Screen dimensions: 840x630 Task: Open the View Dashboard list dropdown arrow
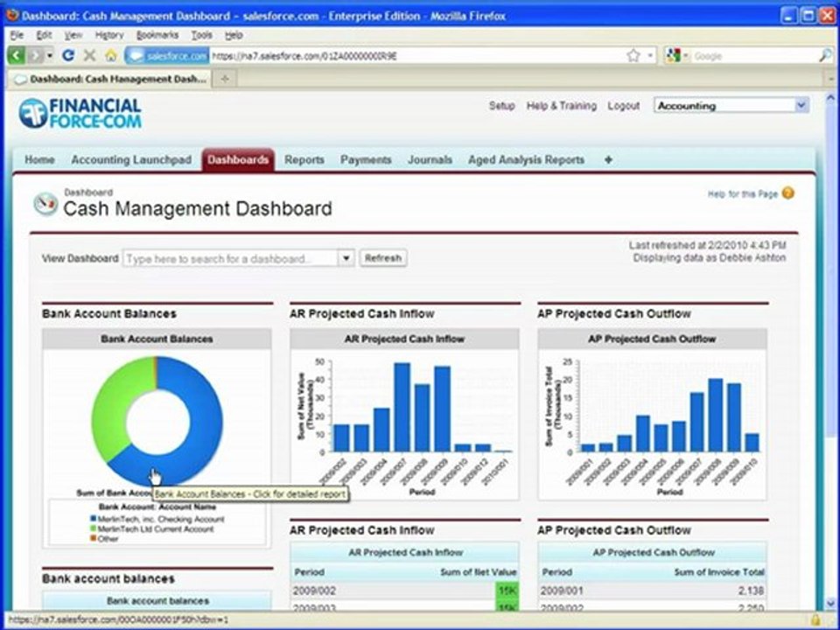pos(346,258)
